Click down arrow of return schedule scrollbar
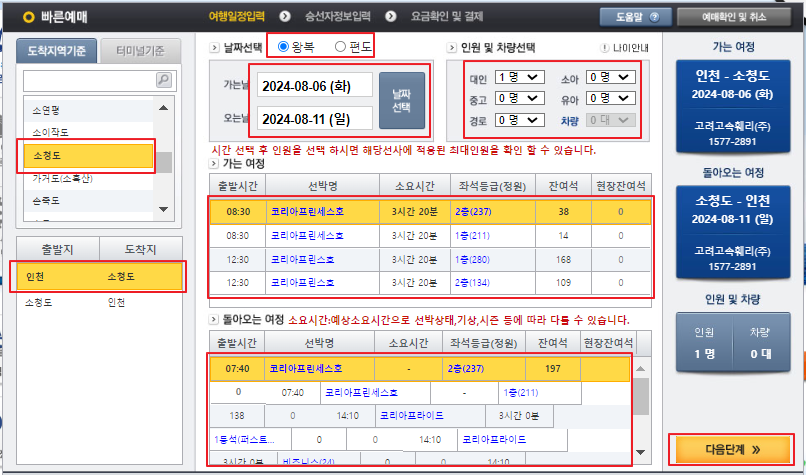Viewport: 806px width, 475px height. (640, 452)
